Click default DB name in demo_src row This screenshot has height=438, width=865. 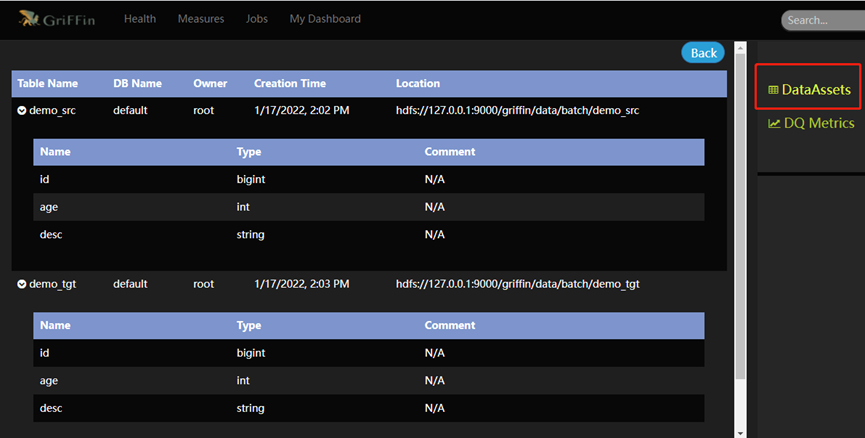tap(130, 110)
